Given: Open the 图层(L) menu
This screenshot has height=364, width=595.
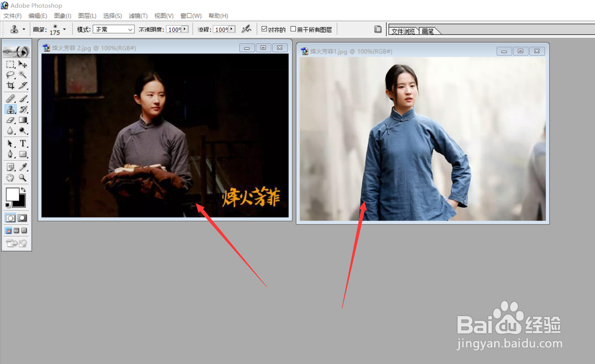Looking at the screenshot, I should click(87, 16).
